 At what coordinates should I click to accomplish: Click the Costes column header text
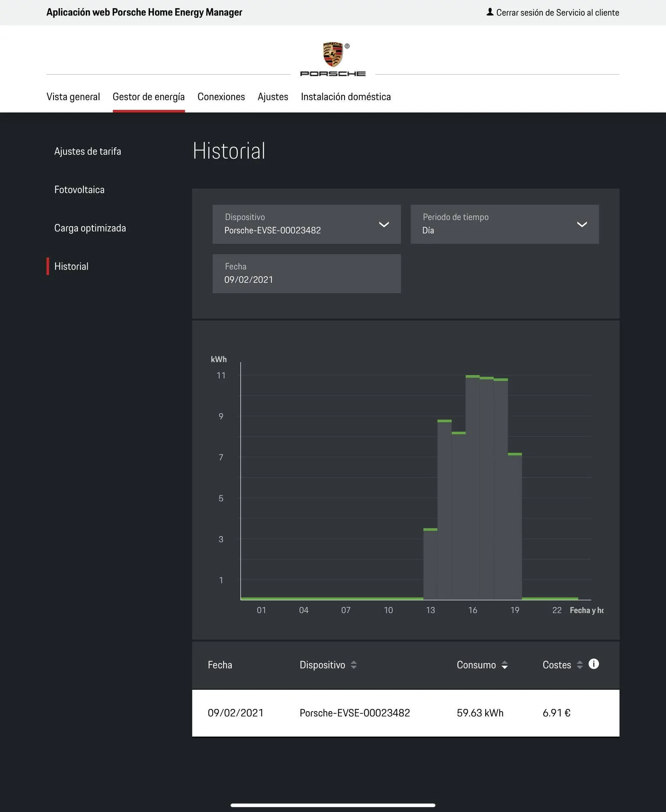[557, 665]
